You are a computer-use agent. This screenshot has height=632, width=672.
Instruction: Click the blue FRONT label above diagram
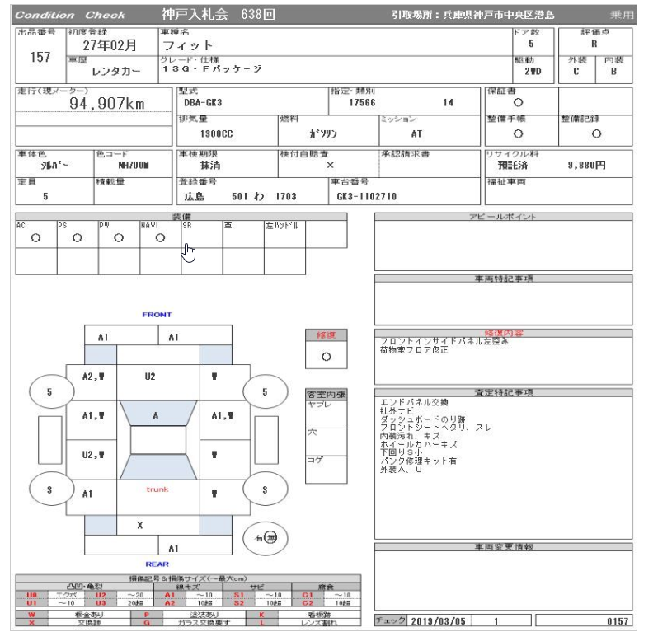(157, 315)
